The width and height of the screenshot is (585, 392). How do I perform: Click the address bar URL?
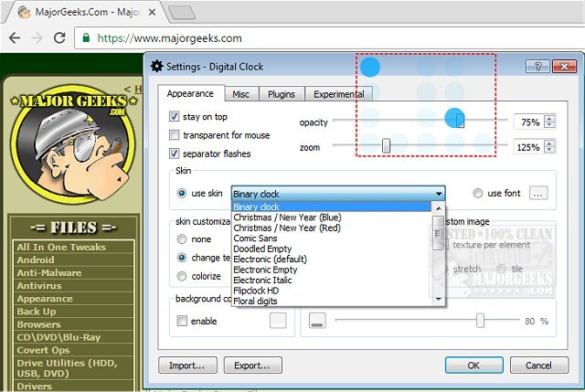169,38
